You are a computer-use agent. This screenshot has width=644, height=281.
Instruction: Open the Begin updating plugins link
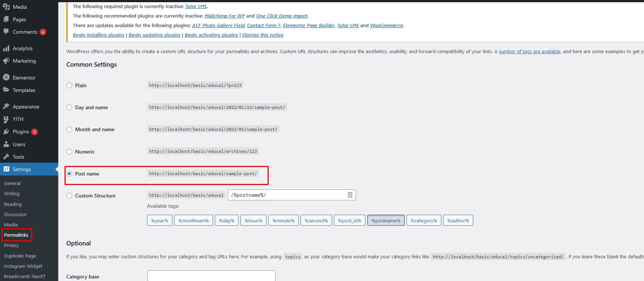[154, 35]
